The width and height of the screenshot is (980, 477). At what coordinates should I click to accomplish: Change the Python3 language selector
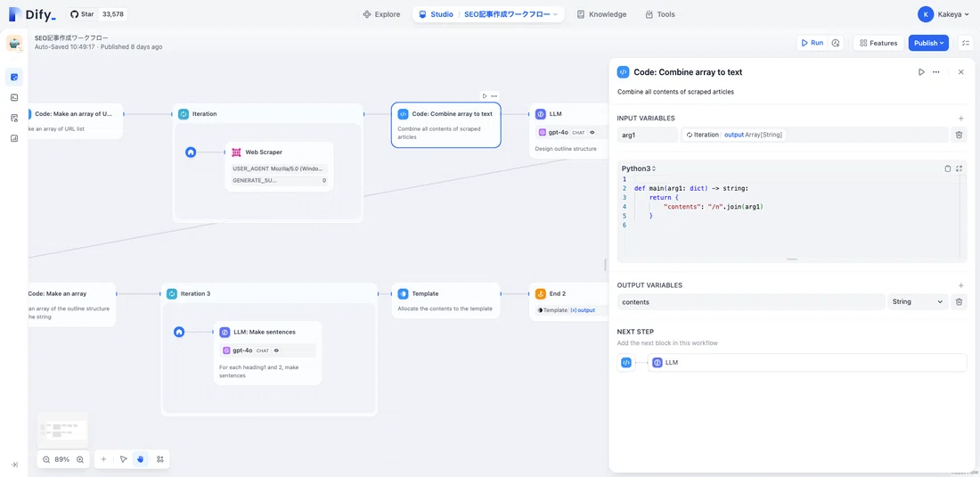[639, 169]
